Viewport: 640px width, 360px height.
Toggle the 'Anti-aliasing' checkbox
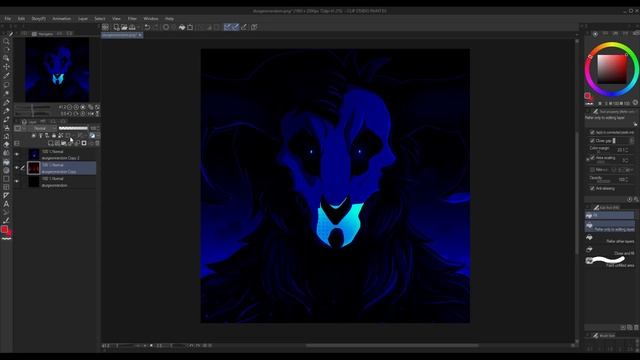click(x=592, y=189)
